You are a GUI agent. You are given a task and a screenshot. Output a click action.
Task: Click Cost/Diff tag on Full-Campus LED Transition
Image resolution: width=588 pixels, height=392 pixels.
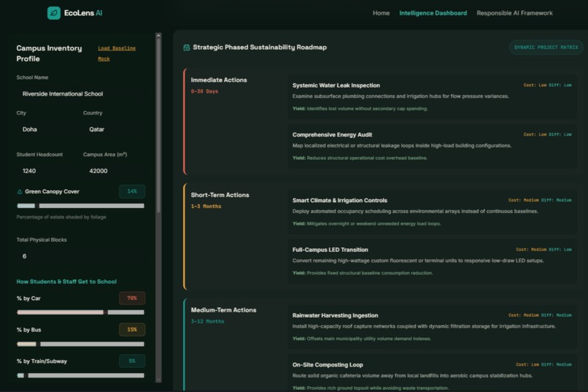coord(543,250)
